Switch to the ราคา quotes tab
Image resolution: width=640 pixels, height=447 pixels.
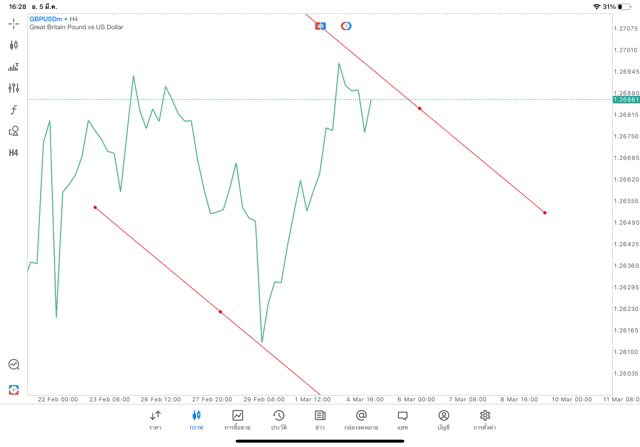coord(155,419)
